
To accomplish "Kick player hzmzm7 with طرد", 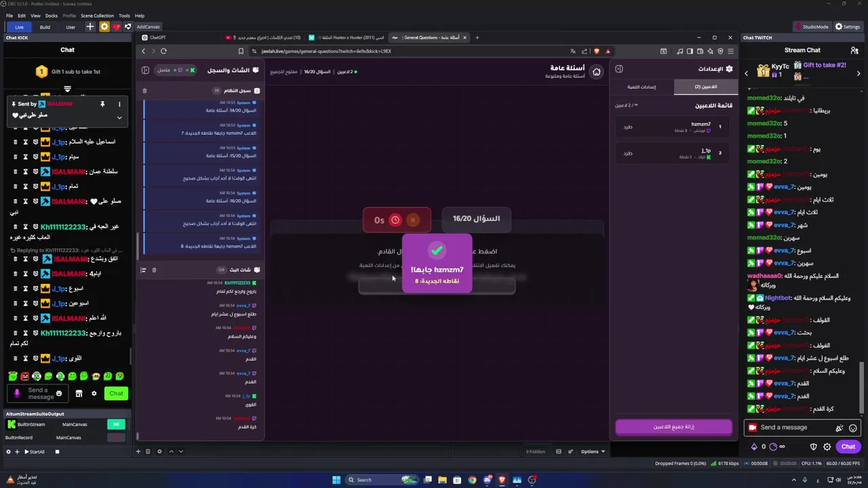I will pyautogui.click(x=628, y=127).
